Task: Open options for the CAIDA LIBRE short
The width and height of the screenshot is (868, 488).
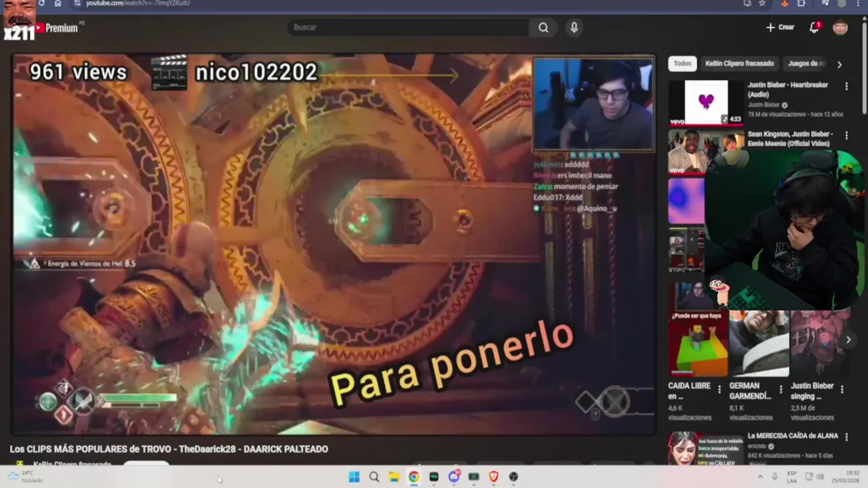Action: coord(720,390)
